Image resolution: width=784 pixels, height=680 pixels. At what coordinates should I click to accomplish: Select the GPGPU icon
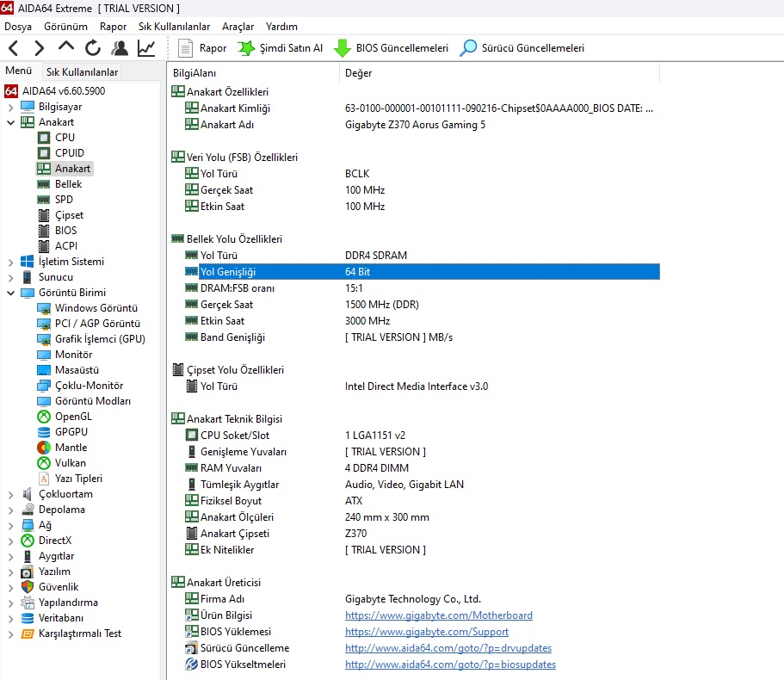[x=44, y=432]
